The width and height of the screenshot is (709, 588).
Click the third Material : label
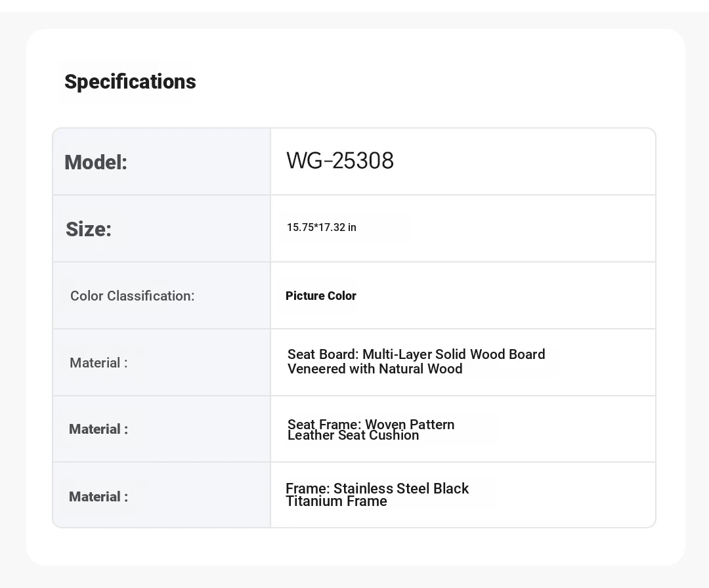98,496
